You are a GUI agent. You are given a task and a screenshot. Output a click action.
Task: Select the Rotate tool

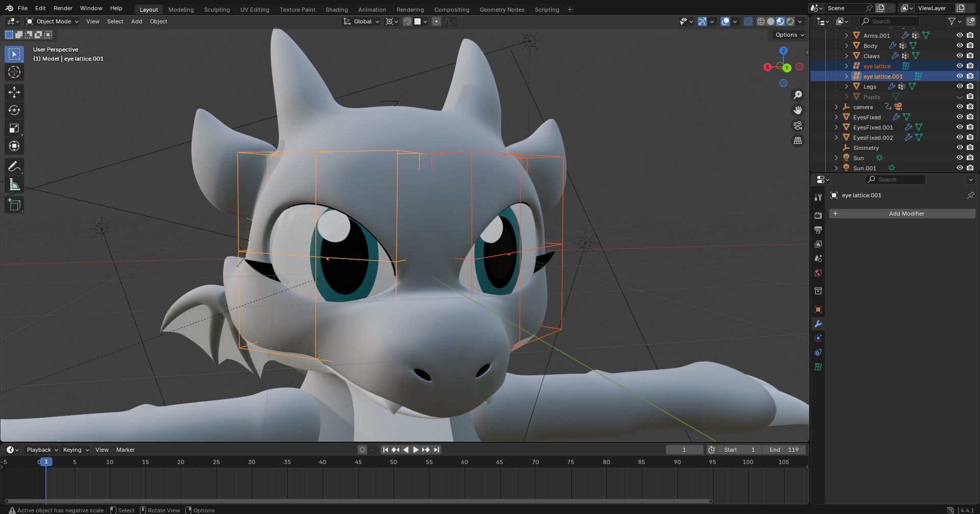14,110
